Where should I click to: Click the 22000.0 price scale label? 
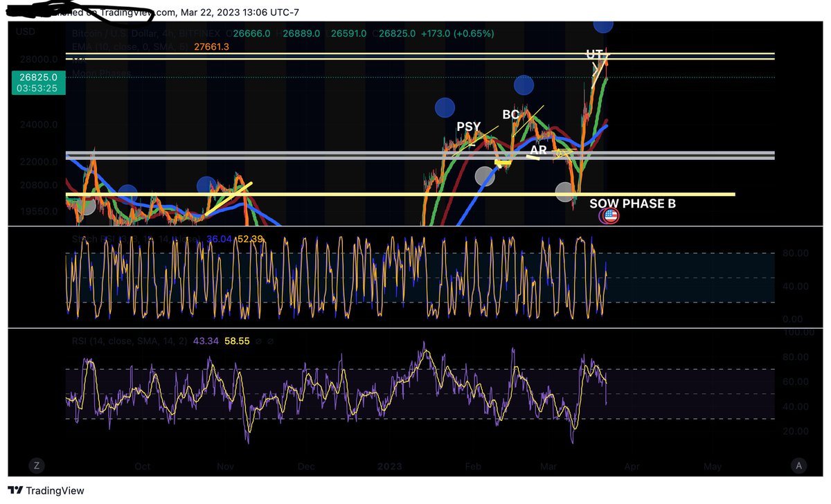click(x=38, y=161)
